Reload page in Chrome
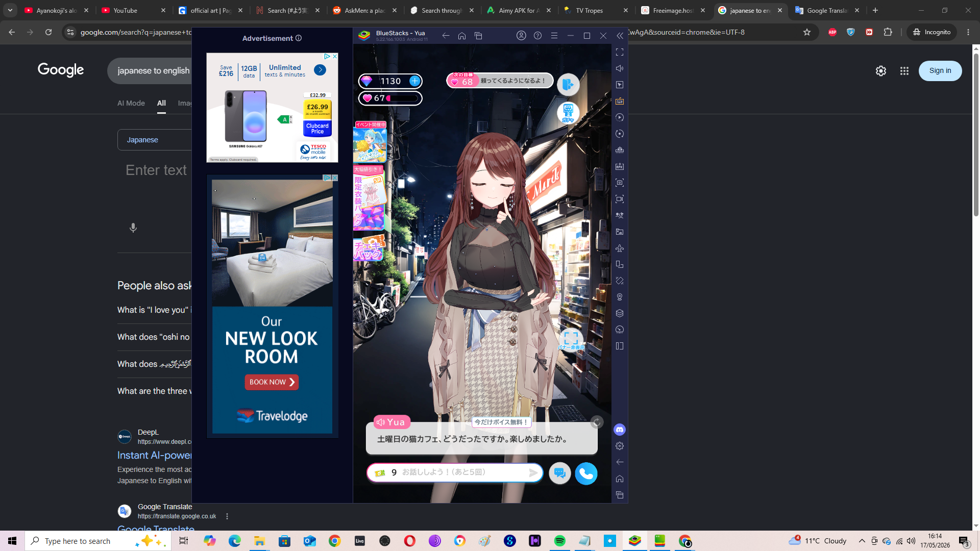Viewport: 980px width, 551px height. [48, 32]
